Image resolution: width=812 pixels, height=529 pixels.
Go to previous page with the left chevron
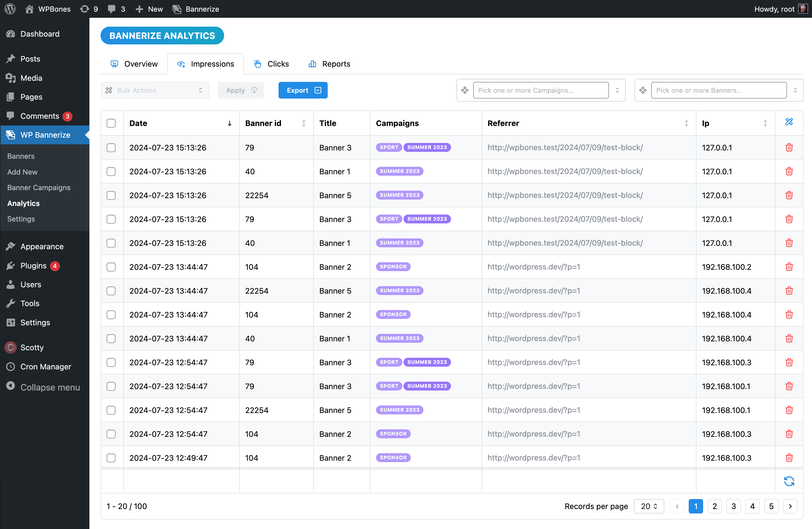[677, 506]
